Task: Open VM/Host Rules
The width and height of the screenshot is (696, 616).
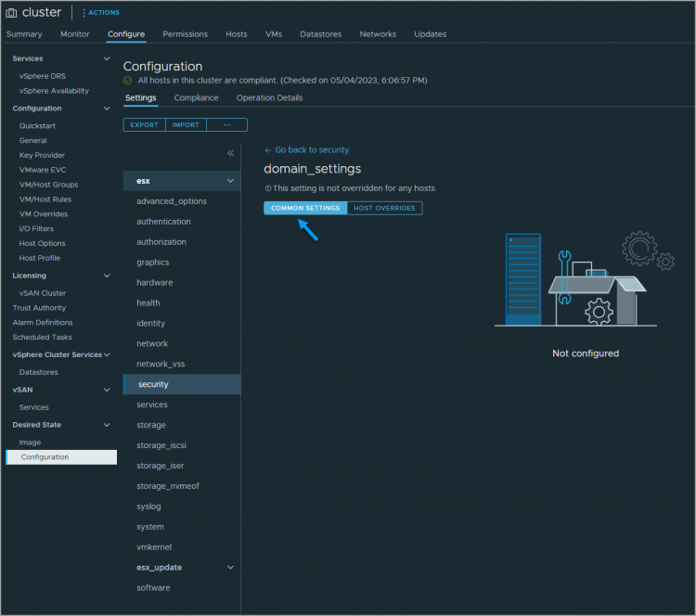Action: (x=45, y=199)
